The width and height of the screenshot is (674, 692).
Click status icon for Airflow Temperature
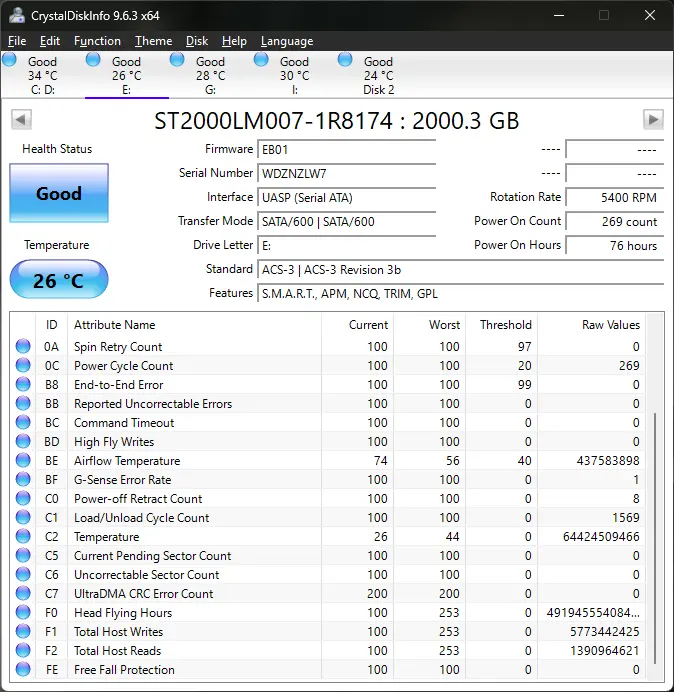pyautogui.click(x=23, y=460)
